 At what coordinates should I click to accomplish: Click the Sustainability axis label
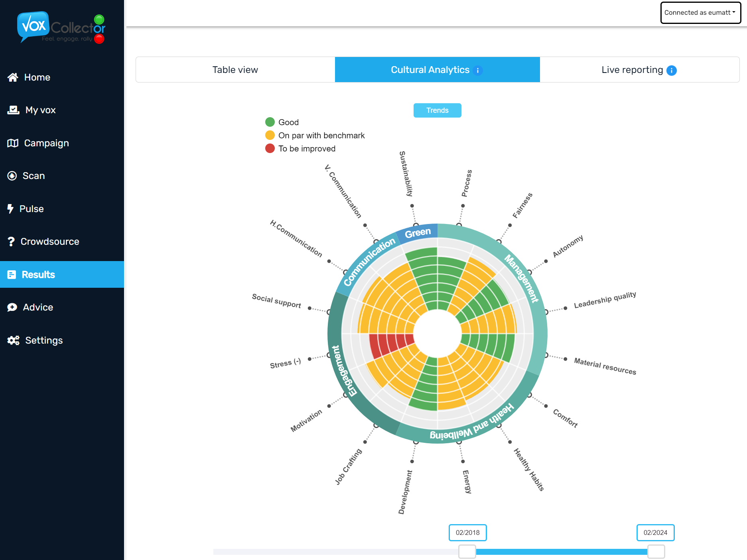click(406, 174)
